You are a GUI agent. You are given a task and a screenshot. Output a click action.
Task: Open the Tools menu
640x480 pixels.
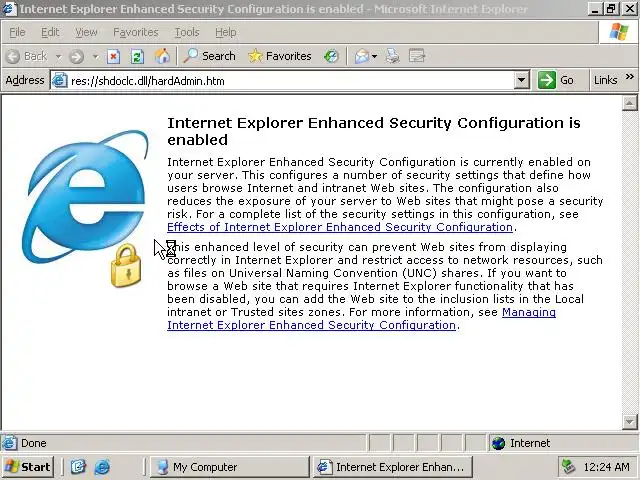pyautogui.click(x=187, y=32)
